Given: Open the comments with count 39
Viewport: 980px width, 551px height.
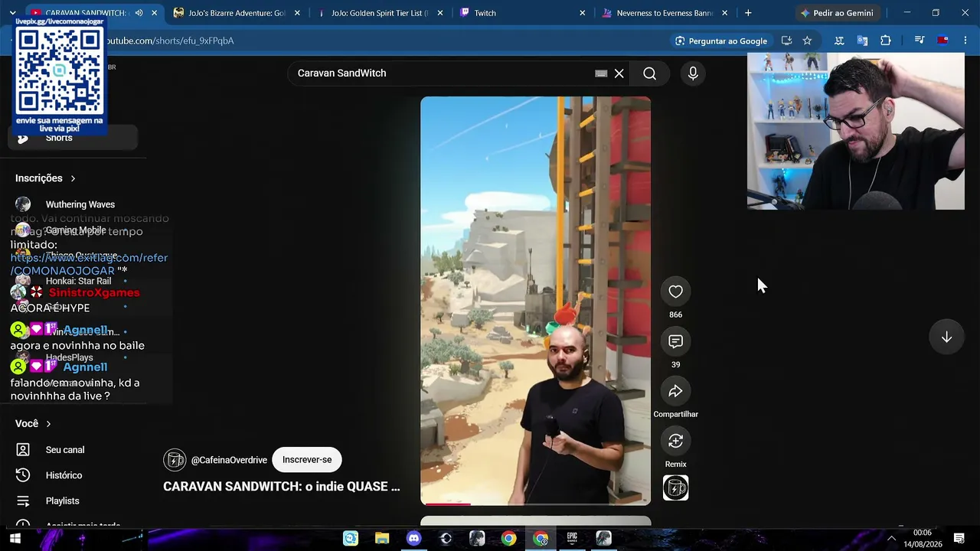Looking at the screenshot, I should 675,341.
